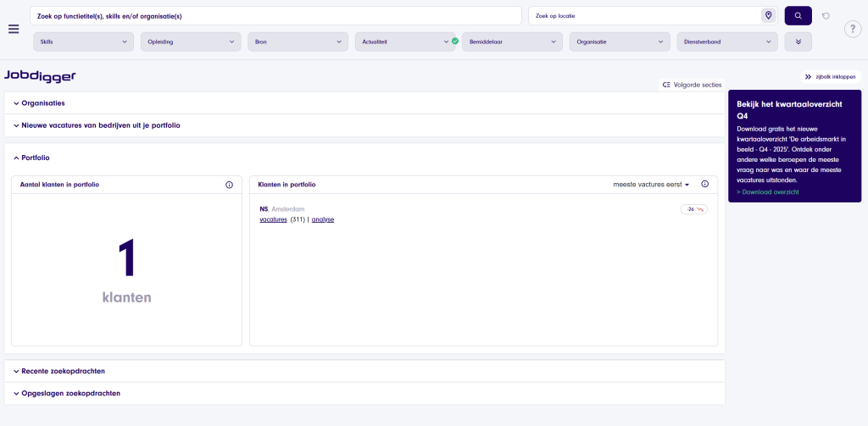The width and height of the screenshot is (868, 426).
Task: Click the -26 trend badge for NS
Action: (x=693, y=209)
